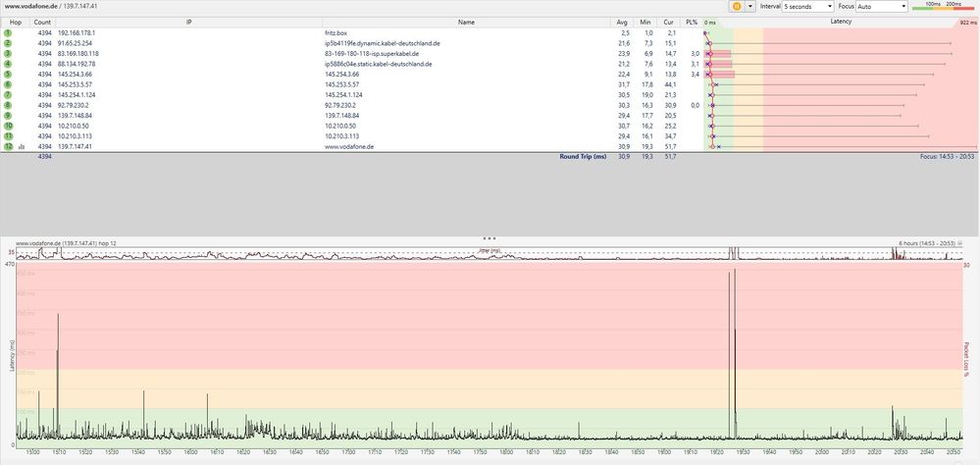This screenshot has height=465, width=980.
Task: Pause tracing with the orange pause button
Action: coord(737,6)
